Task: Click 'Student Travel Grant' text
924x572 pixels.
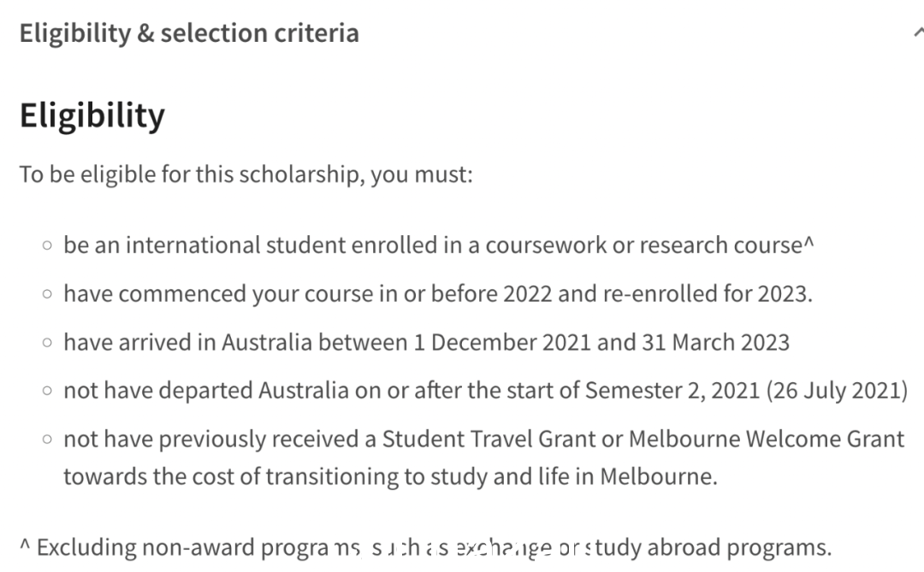Action: click(x=489, y=439)
